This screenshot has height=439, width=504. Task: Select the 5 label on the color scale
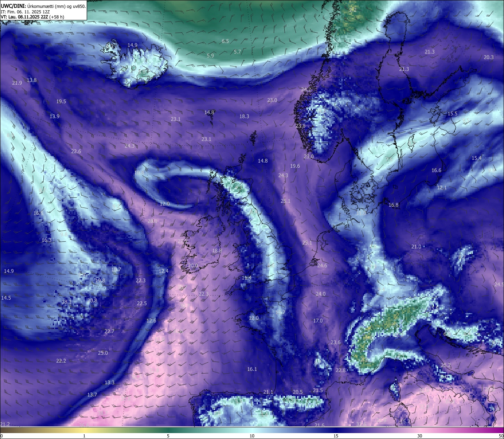tap(168, 436)
